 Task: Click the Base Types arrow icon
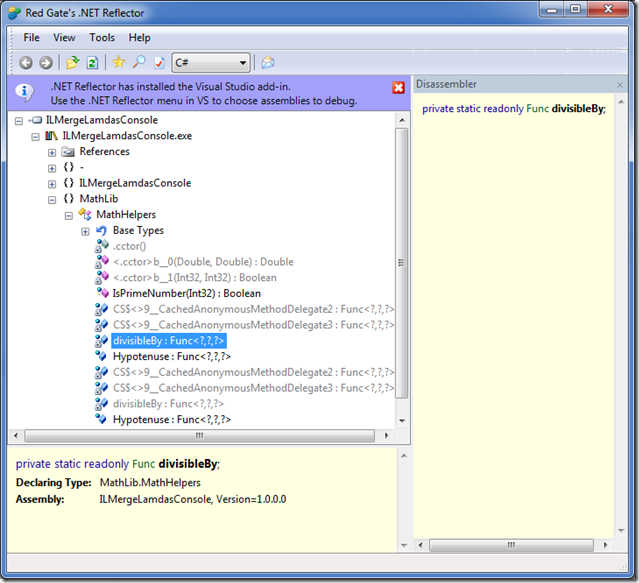(x=101, y=230)
